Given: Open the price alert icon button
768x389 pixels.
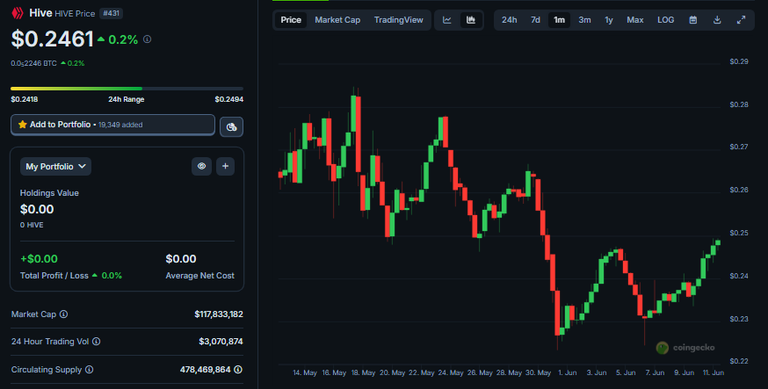Looking at the screenshot, I should (232, 127).
